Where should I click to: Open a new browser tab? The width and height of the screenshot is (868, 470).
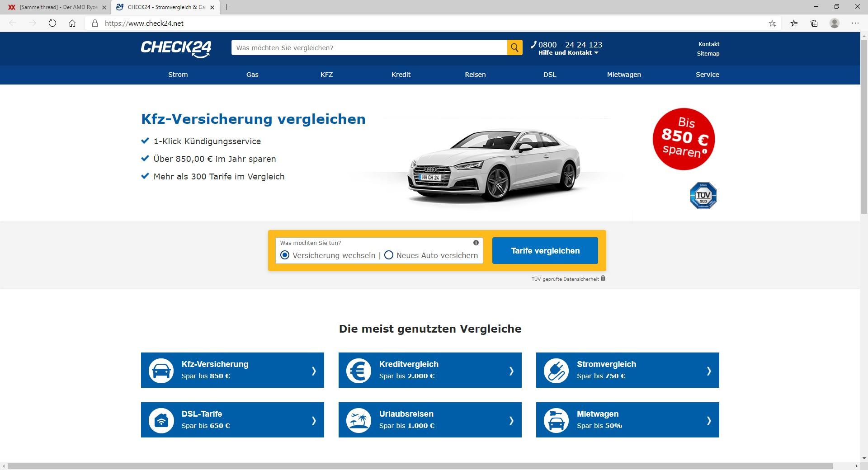pos(226,7)
